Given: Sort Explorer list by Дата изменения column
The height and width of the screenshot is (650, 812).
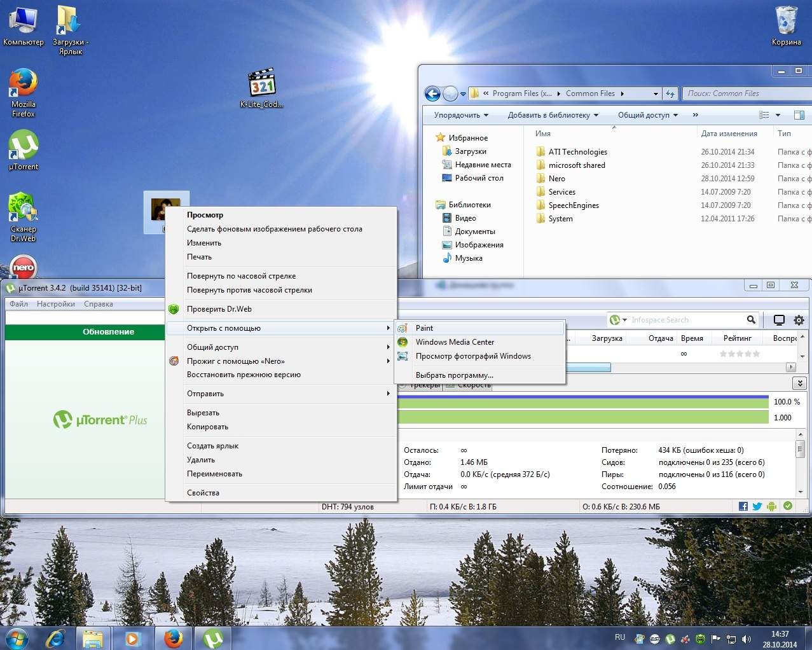Looking at the screenshot, I should click(x=729, y=134).
